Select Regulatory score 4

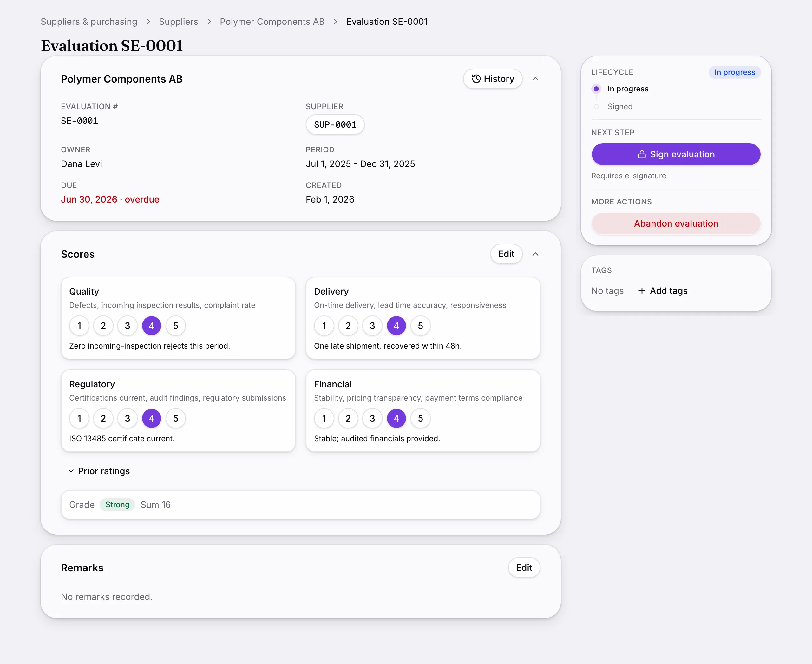(151, 418)
